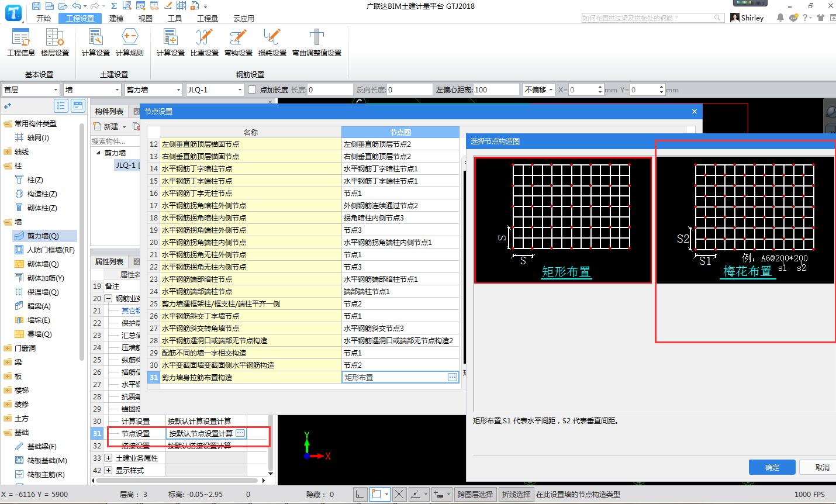
Task: Switch to 建模 ribbon tab
Action: pos(116,18)
